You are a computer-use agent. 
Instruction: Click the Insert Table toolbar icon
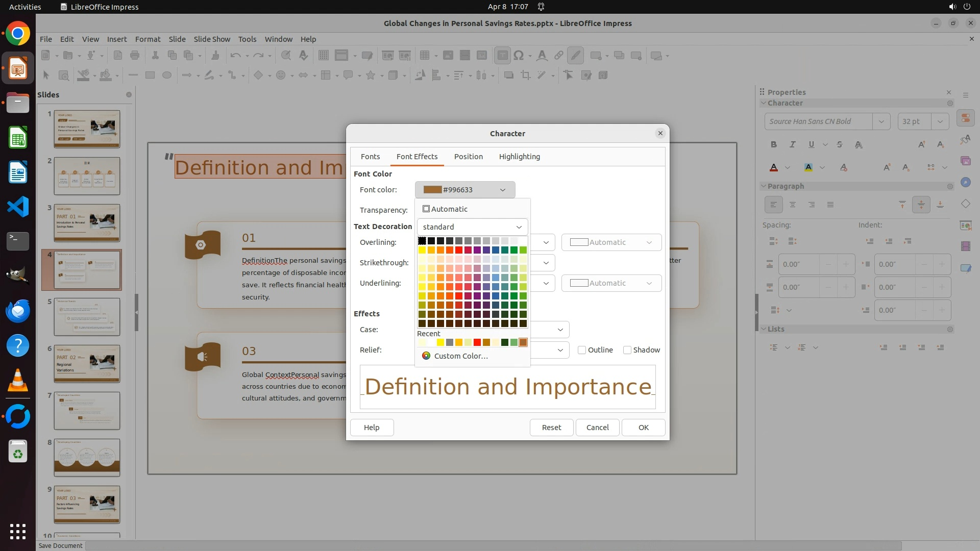(424, 56)
